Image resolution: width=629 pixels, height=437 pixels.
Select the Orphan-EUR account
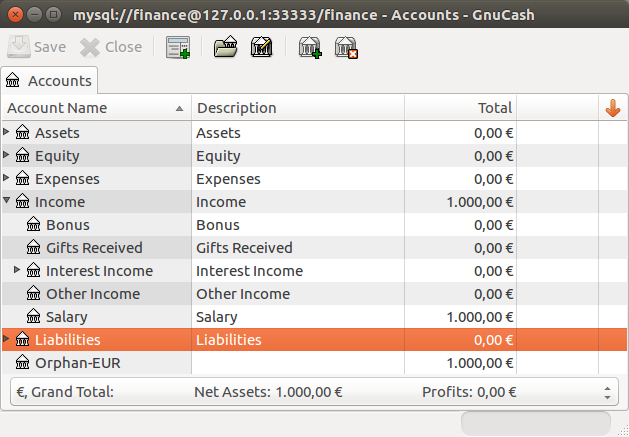coord(314,363)
